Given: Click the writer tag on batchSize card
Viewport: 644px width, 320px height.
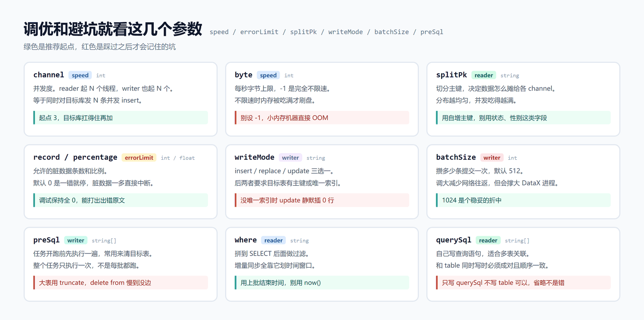Looking at the screenshot, I should [x=492, y=158].
